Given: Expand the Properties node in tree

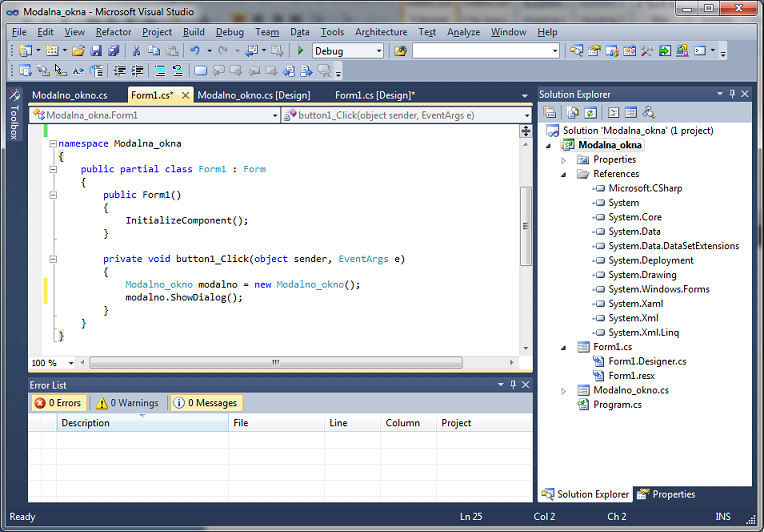Looking at the screenshot, I should click(563, 160).
